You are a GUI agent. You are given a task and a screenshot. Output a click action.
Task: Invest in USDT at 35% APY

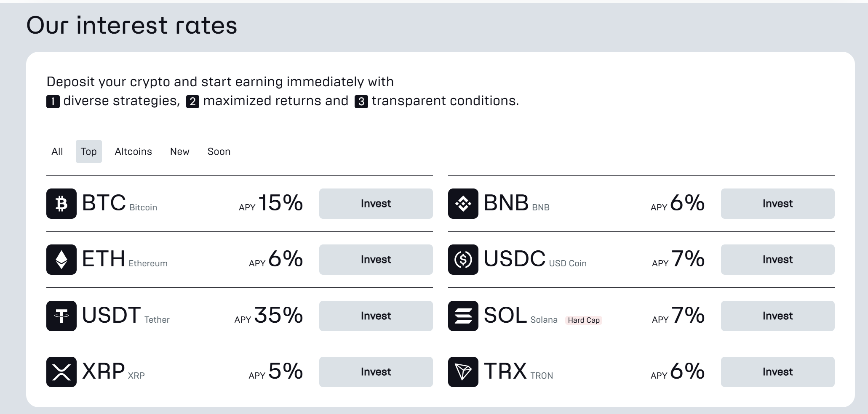(376, 316)
